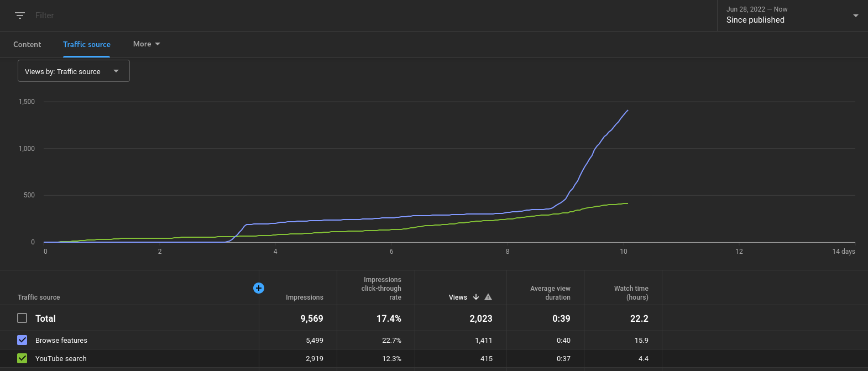This screenshot has height=371, width=868.
Task: Select the Traffic source tab
Action: pos(87,44)
